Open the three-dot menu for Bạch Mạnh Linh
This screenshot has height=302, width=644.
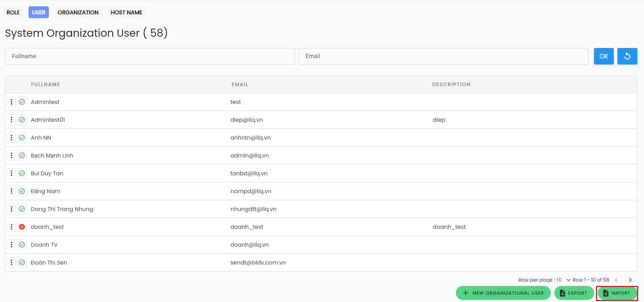tap(12, 155)
